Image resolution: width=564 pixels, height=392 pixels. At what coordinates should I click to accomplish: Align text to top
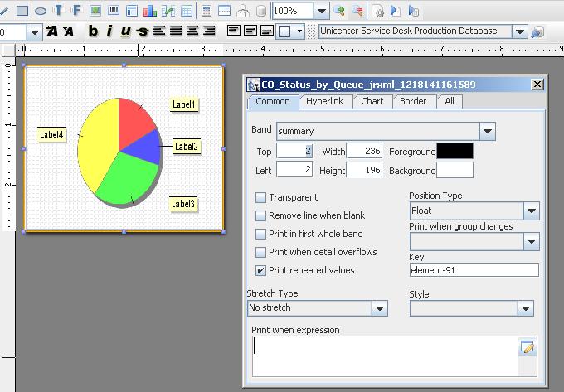point(233,31)
